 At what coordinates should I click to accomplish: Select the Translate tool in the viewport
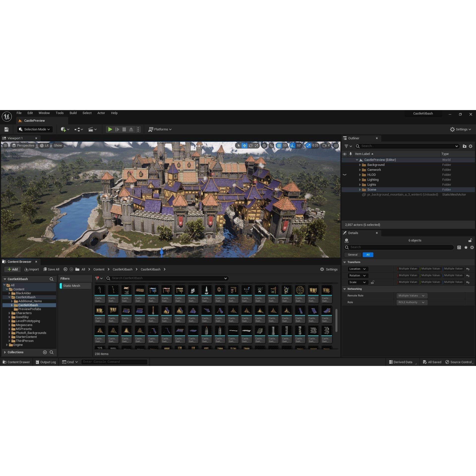click(245, 146)
